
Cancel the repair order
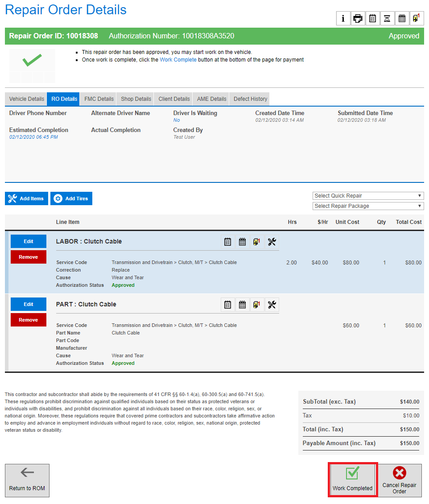[x=399, y=480]
